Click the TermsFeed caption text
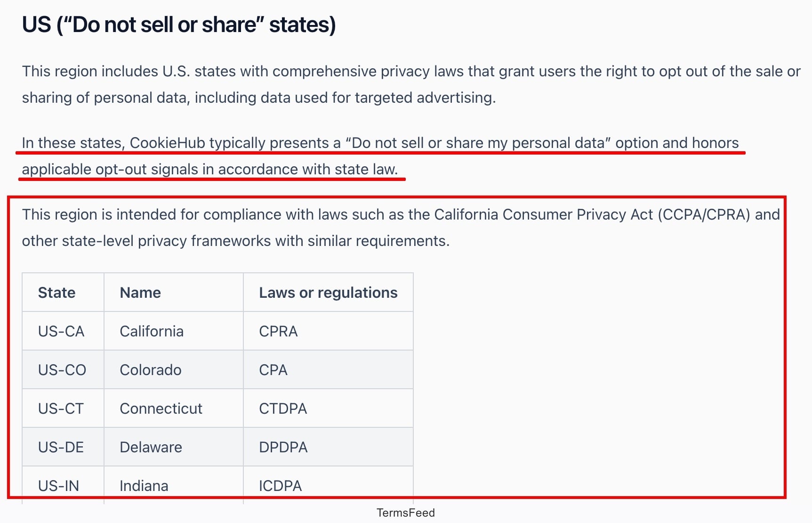Viewport: 812px width, 523px height. click(x=406, y=513)
